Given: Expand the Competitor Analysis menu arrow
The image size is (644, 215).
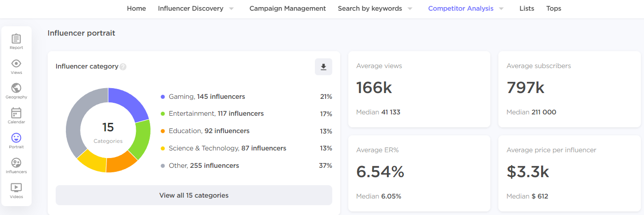Looking at the screenshot, I should click(501, 8).
